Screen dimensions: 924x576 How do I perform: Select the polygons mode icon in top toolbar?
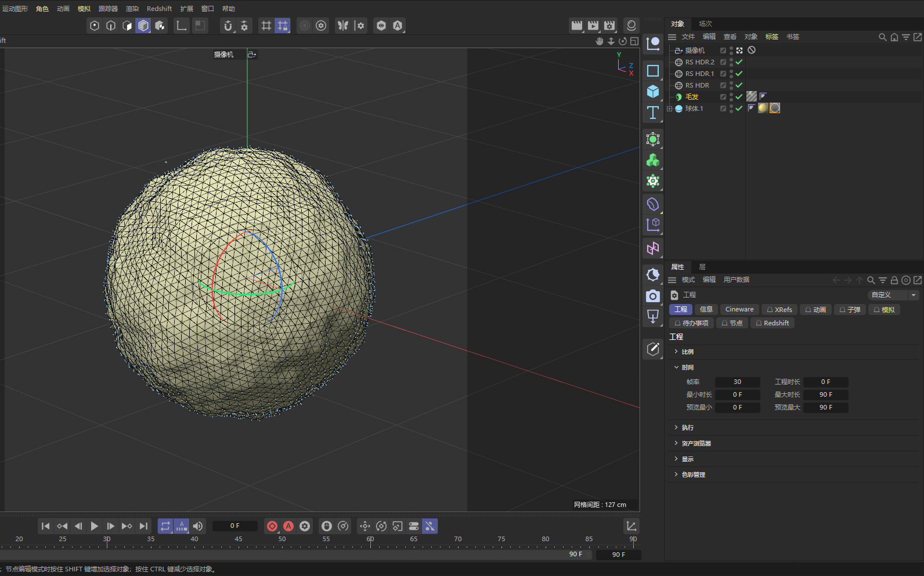coord(127,26)
